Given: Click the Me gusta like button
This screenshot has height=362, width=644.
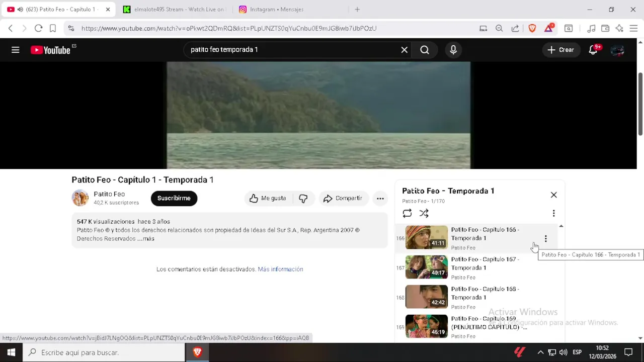Looking at the screenshot, I should [268, 198].
